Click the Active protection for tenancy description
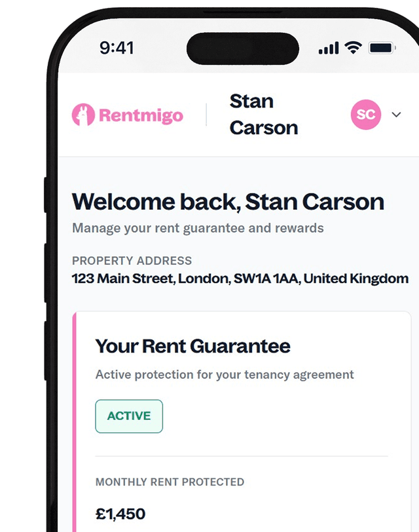 [225, 375]
